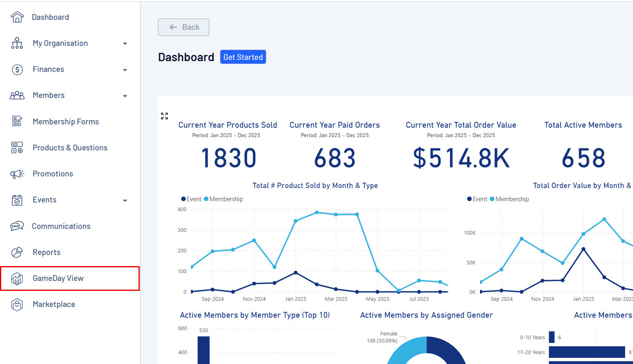The height and width of the screenshot is (364, 633).
Task: Click the Dashboard house icon
Action: pyautogui.click(x=17, y=17)
